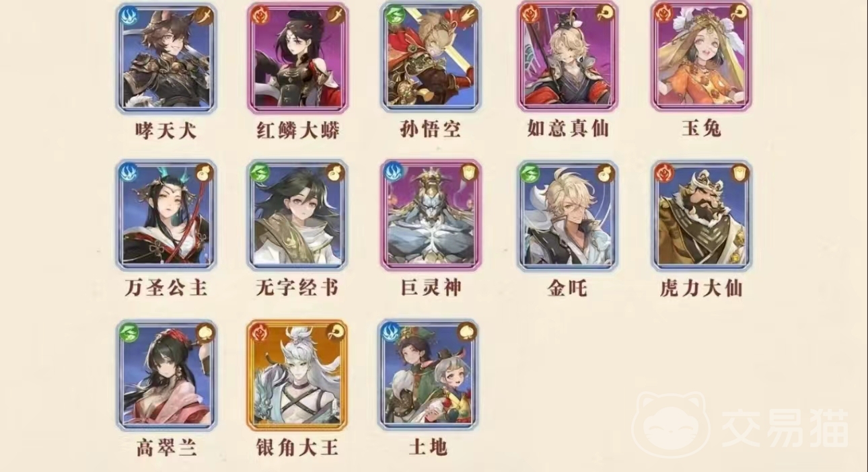Select the 无字经书 character portrait
Image resolution: width=868 pixels, height=472 pixels.
point(297,215)
